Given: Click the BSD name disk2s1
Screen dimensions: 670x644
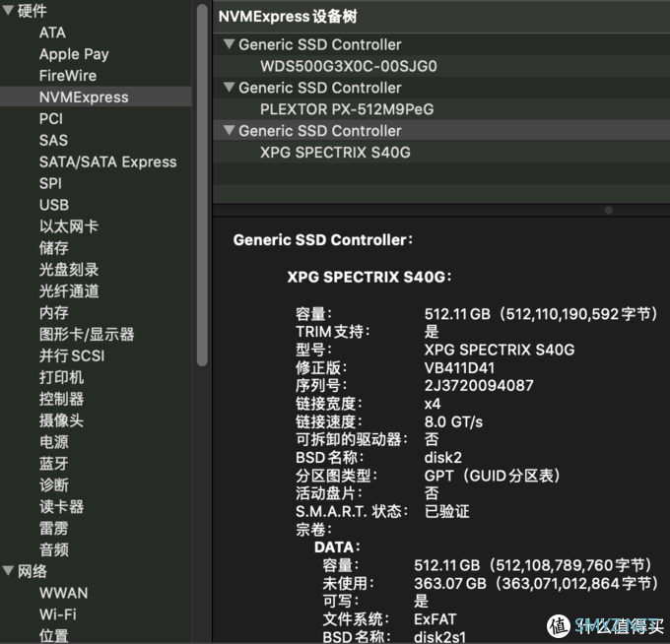Looking at the screenshot, I should [x=439, y=637].
